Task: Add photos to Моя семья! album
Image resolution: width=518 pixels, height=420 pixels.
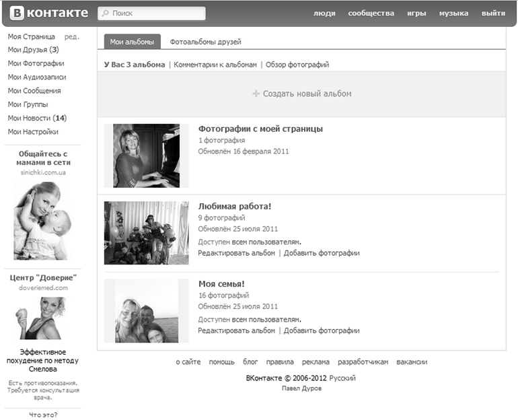Action: (x=322, y=330)
